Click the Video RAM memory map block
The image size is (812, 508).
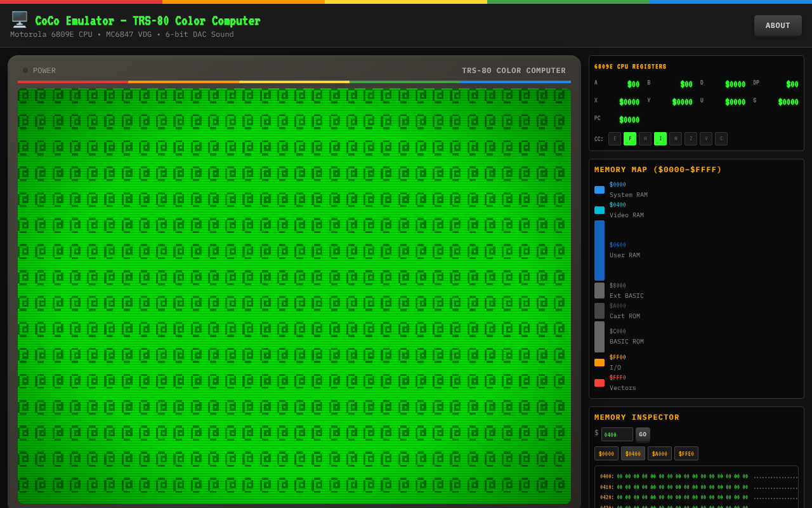(x=599, y=210)
